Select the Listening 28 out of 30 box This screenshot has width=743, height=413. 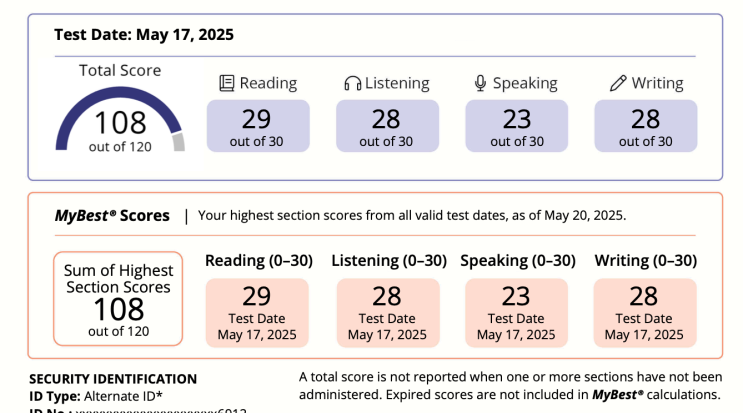[x=388, y=126]
